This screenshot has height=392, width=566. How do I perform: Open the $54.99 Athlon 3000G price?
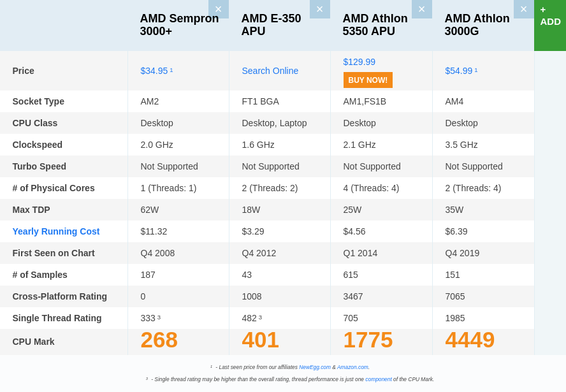click(459, 71)
